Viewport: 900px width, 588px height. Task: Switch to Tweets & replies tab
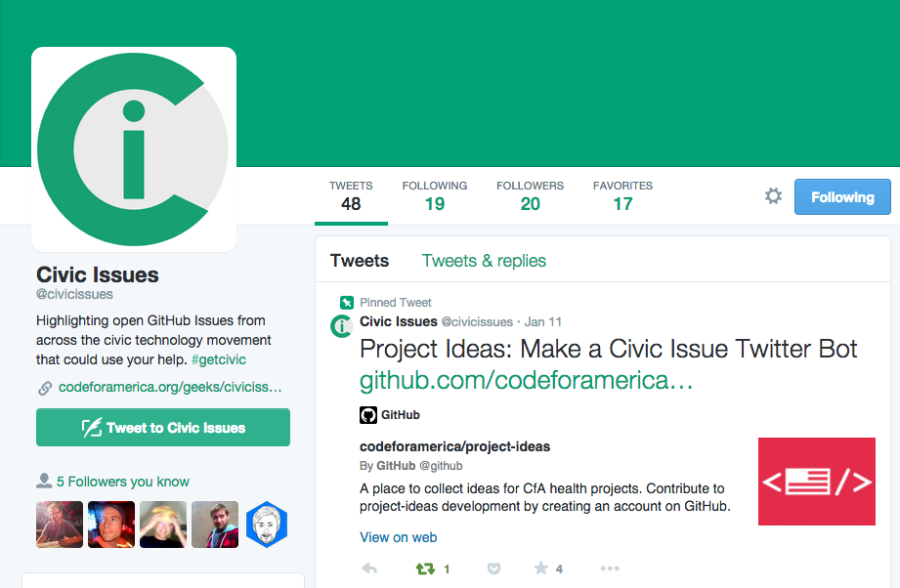click(484, 261)
